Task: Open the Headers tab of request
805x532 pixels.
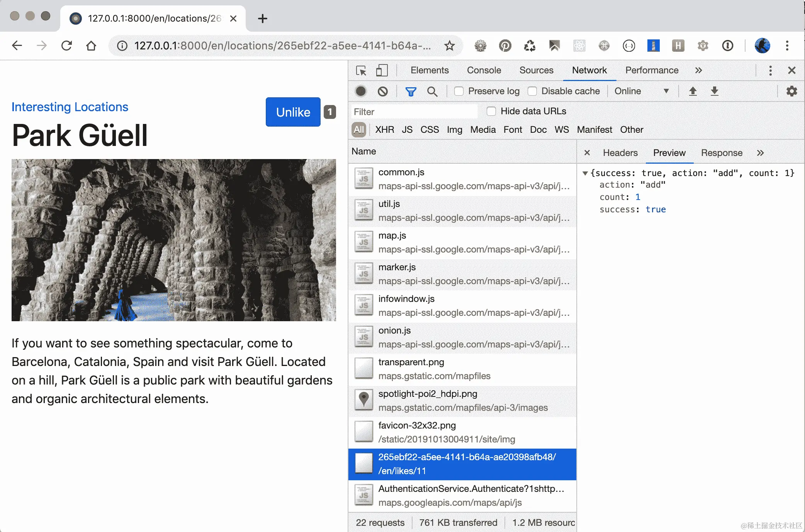Action: tap(620, 153)
